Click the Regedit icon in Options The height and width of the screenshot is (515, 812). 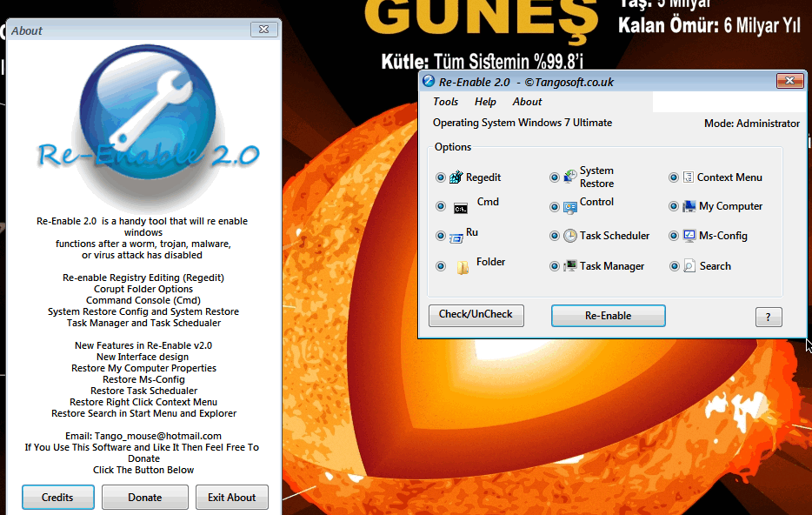click(x=456, y=177)
